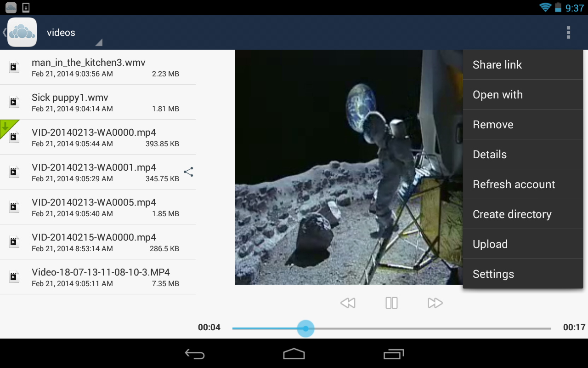Pause the playing video

coord(391,302)
